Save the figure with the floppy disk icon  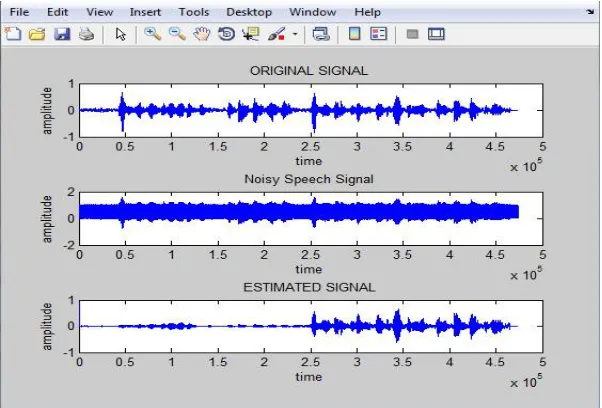[x=62, y=34]
